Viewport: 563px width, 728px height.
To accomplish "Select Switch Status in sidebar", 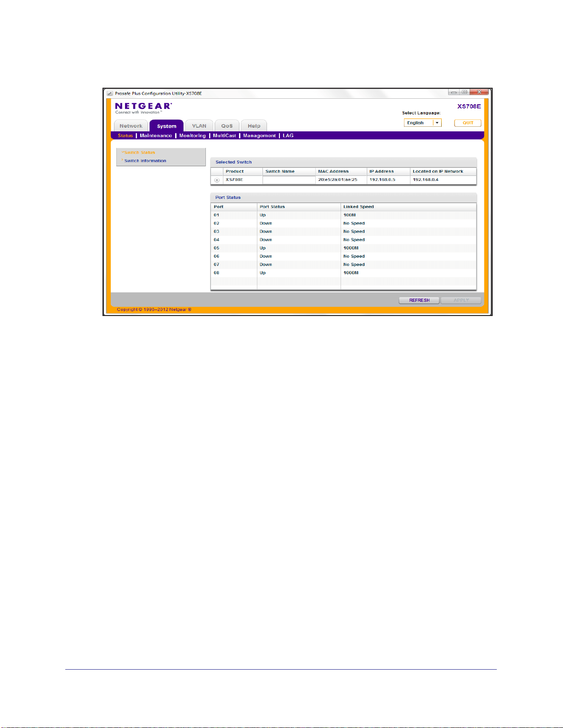I will 139,152.
